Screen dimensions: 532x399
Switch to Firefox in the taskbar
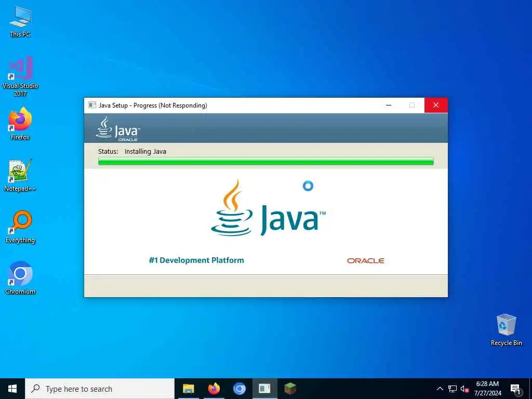214,389
